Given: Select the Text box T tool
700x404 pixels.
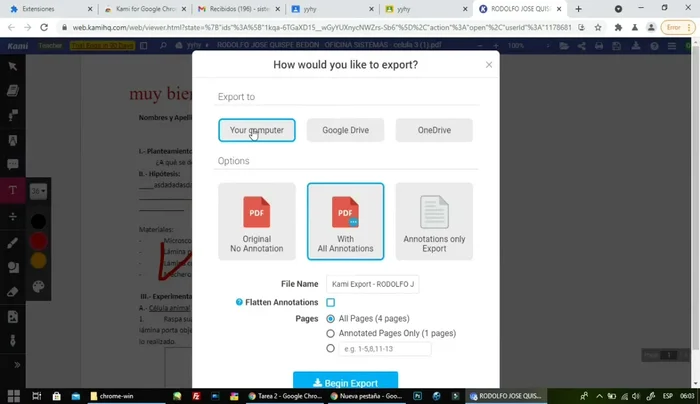Looking at the screenshot, I should (12, 191).
